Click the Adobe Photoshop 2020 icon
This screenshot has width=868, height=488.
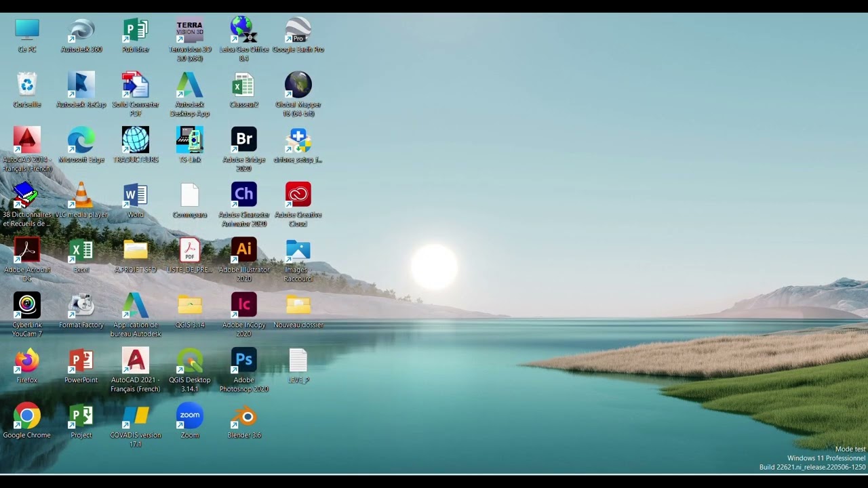244,360
